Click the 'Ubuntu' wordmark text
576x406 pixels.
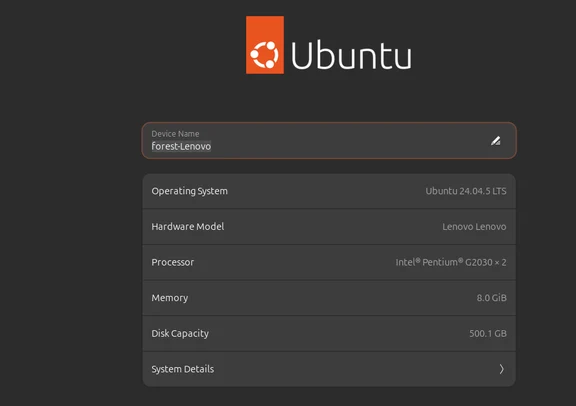tap(351, 55)
